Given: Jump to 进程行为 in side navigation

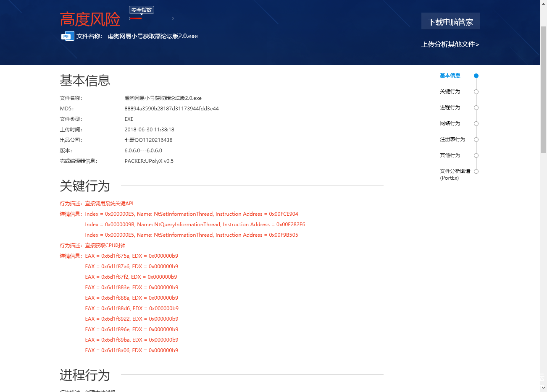Looking at the screenshot, I should pyautogui.click(x=450, y=107).
